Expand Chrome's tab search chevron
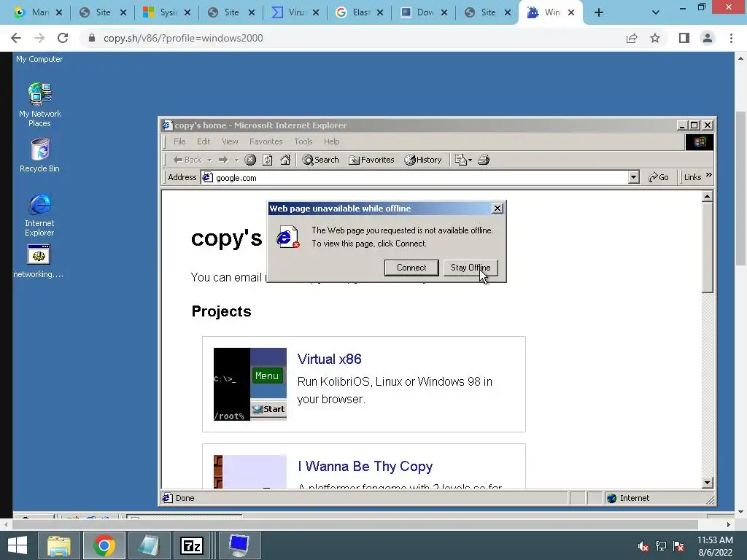The image size is (747, 560). [656, 12]
